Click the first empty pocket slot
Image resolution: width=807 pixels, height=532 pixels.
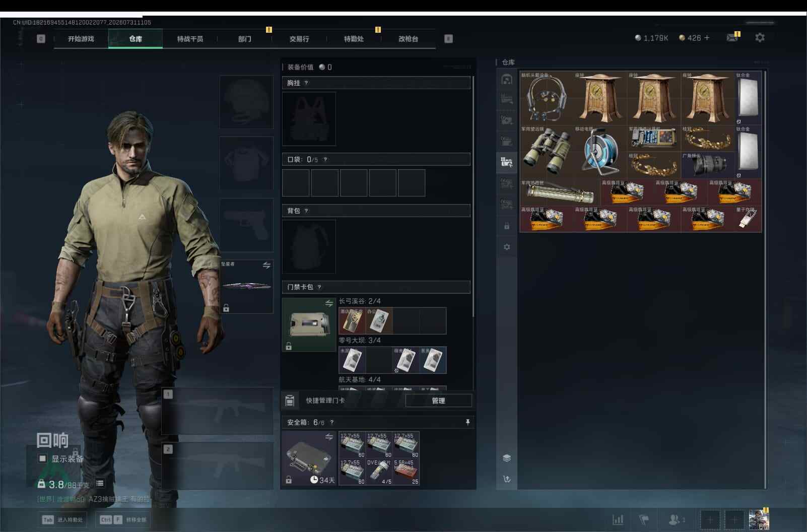[x=296, y=183]
